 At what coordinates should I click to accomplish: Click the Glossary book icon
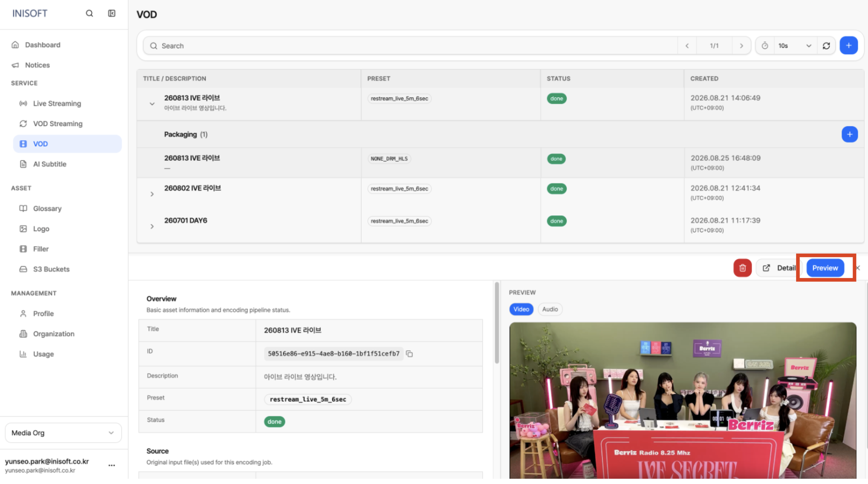(23, 209)
